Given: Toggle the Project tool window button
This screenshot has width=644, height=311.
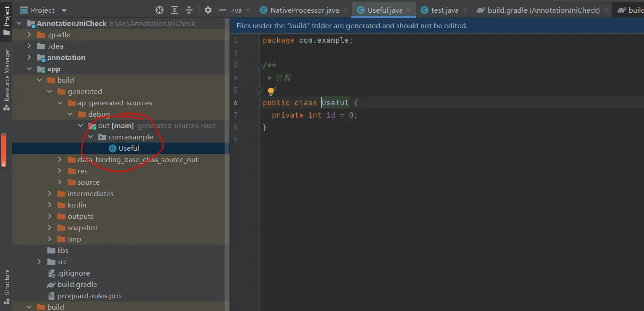Looking at the screenshot, I should (x=6, y=20).
